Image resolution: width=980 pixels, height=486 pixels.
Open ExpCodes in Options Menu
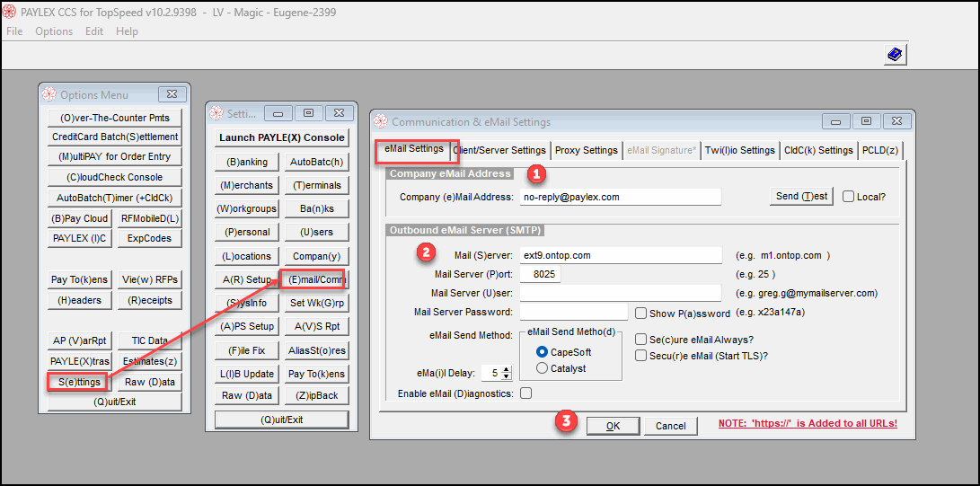click(149, 238)
